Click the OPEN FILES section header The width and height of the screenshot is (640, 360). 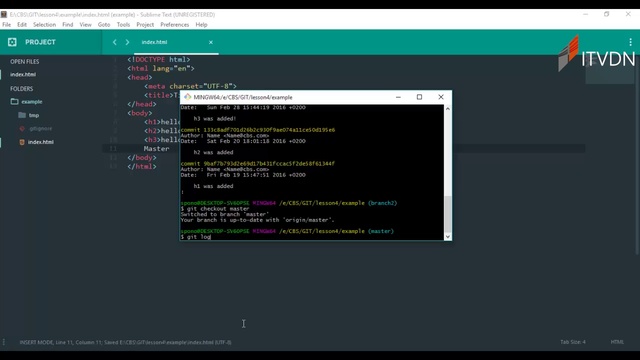point(24,62)
